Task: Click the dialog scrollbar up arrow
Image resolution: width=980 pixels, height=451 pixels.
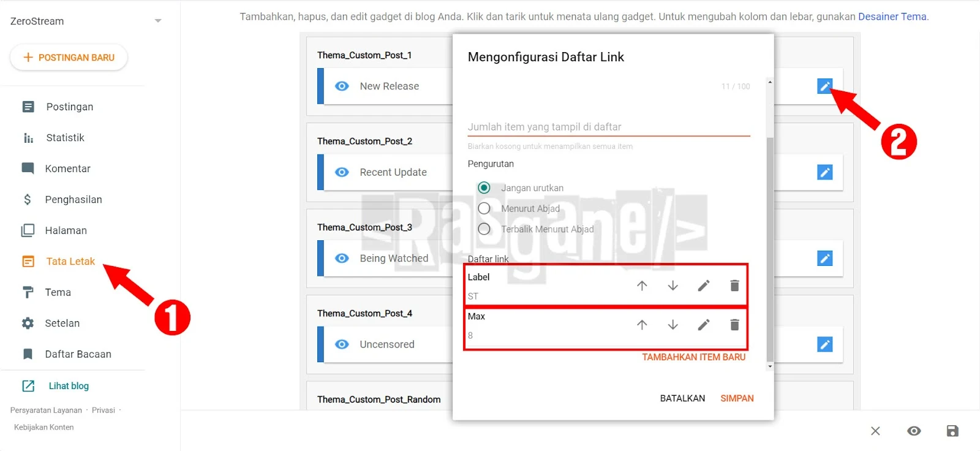Action: tap(770, 81)
